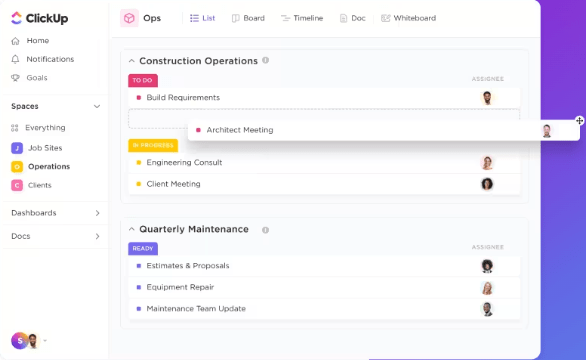The height and width of the screenshot is (360, 586).
Task: Click the TO DO status label
Action: (x=143, y=80)
